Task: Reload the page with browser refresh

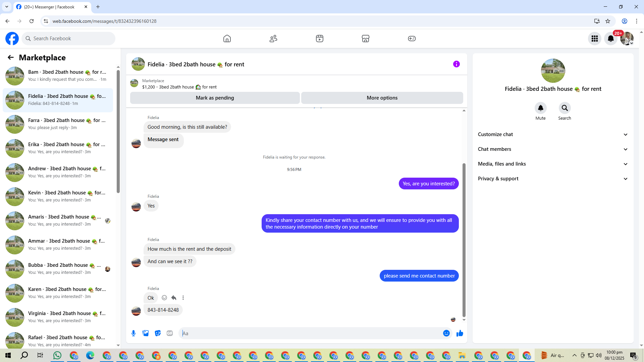Action: point(32,21)
